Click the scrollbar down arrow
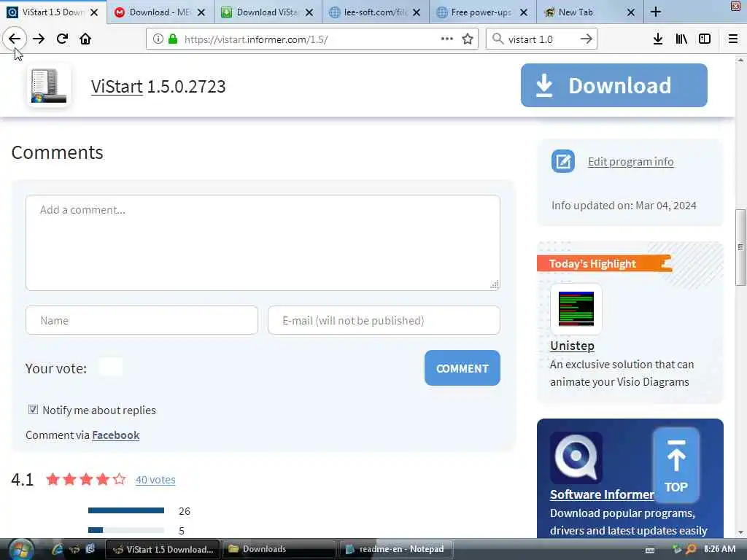This screenshot has width=747, height=560. pyautogui.click(x=740, y=532)
